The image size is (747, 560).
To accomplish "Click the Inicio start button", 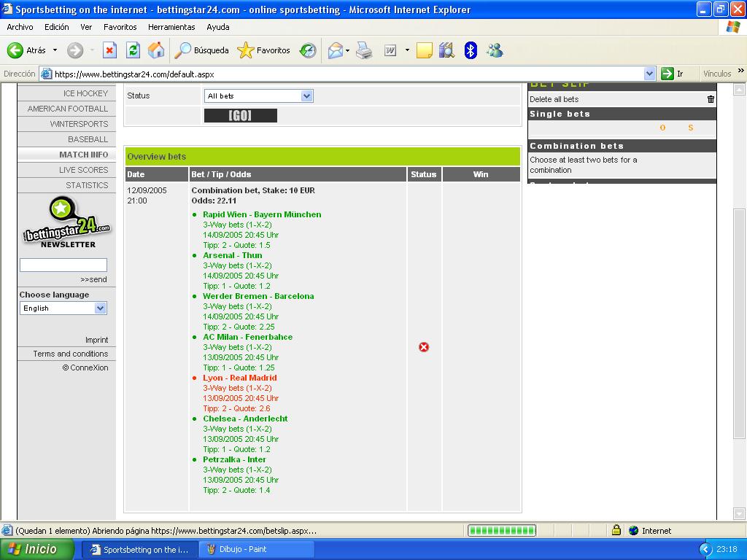I will click(x=36, y=549).
